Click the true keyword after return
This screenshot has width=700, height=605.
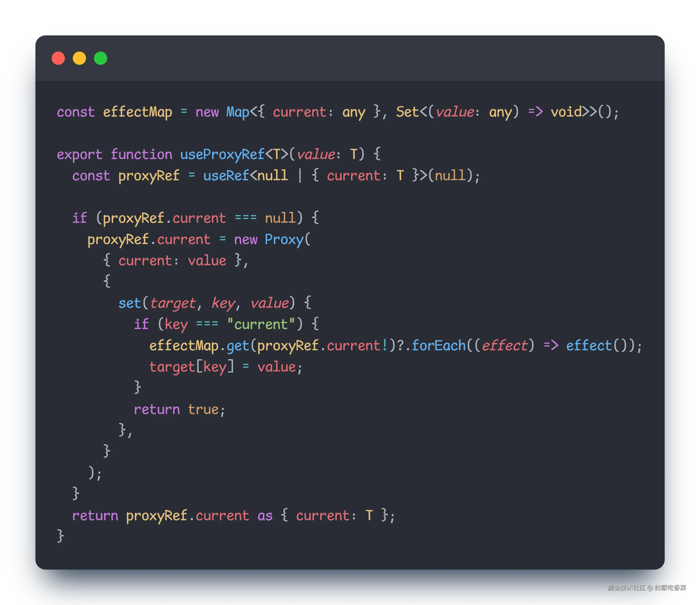click(203, 409)
